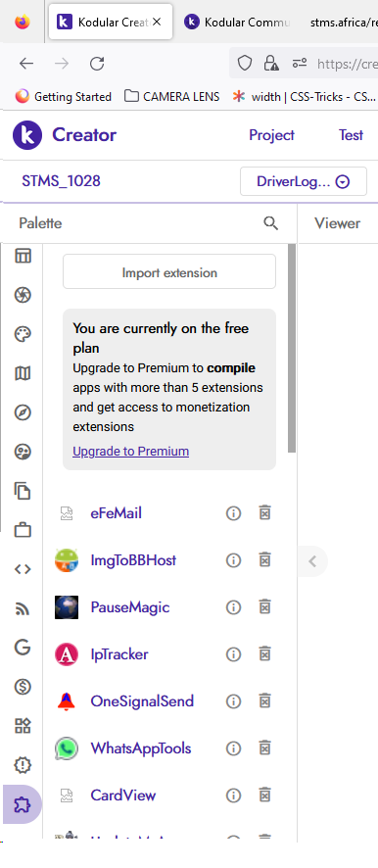Open the widgets blocks category icon

point(23,726)
